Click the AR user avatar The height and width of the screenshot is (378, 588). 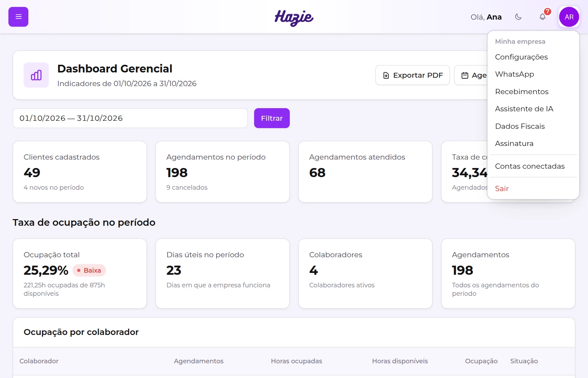click(569, 17)
